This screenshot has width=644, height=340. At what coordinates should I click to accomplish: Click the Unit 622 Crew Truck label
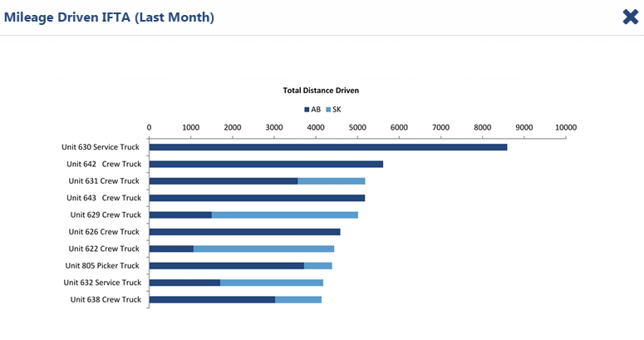pyautogui.click(x=104, y=249)
